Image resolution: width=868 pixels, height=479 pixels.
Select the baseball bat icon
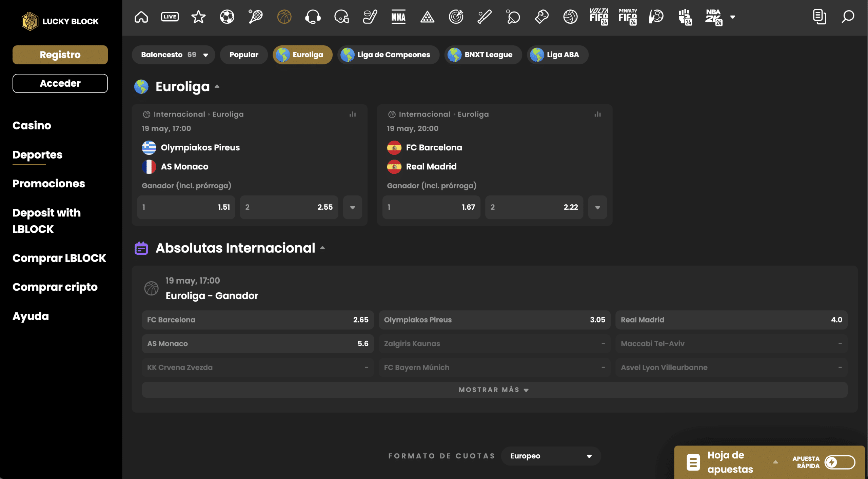485,17
